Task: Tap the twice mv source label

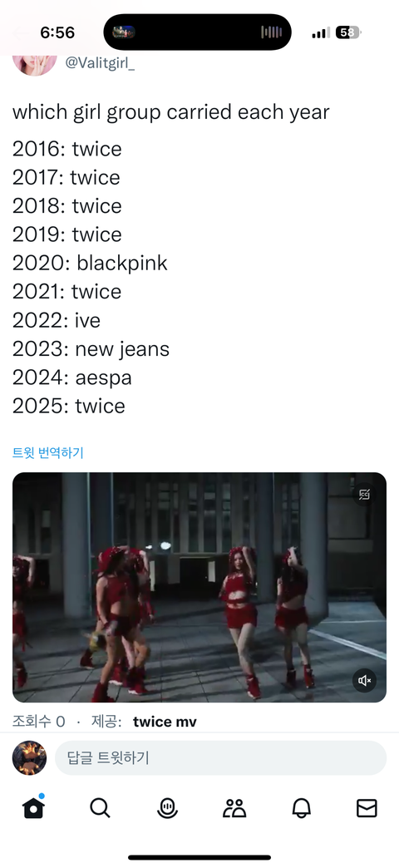Action: click(x=165, y=722)
